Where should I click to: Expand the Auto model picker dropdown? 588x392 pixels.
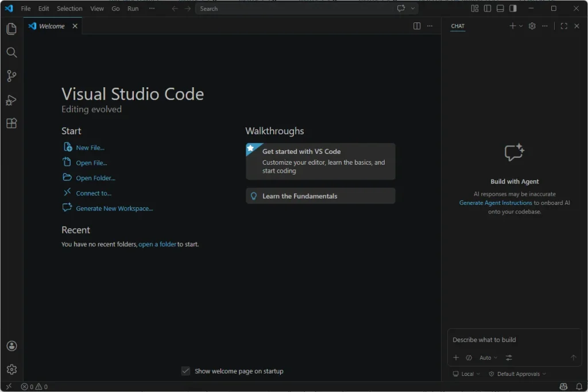point(489,358)
